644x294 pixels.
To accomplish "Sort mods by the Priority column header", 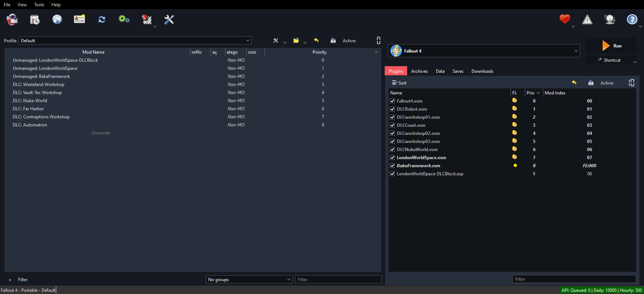I will tap(319, 52).
